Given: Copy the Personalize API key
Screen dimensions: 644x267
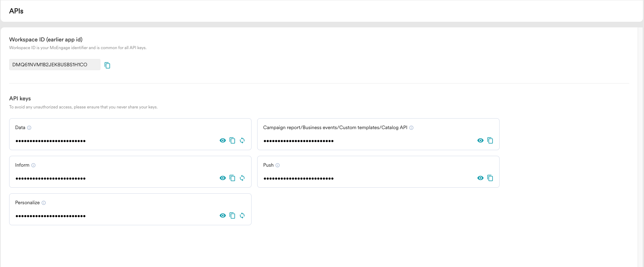Looking at the screenshot, I should (x=232, y=215).
